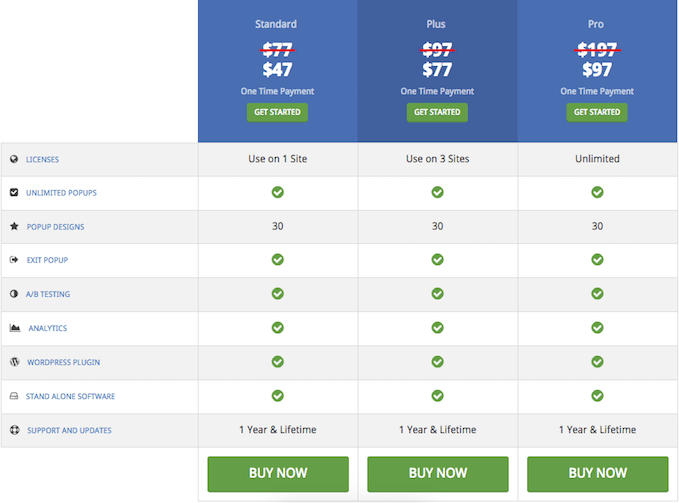Click Pro checkmark for Stand Alone Software
Viewport: 679px width, 503px height.
click(x=597, y=396)
